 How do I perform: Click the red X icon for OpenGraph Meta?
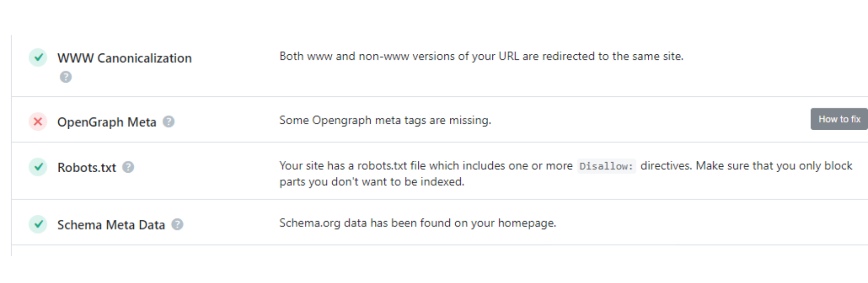pos(38,122)
